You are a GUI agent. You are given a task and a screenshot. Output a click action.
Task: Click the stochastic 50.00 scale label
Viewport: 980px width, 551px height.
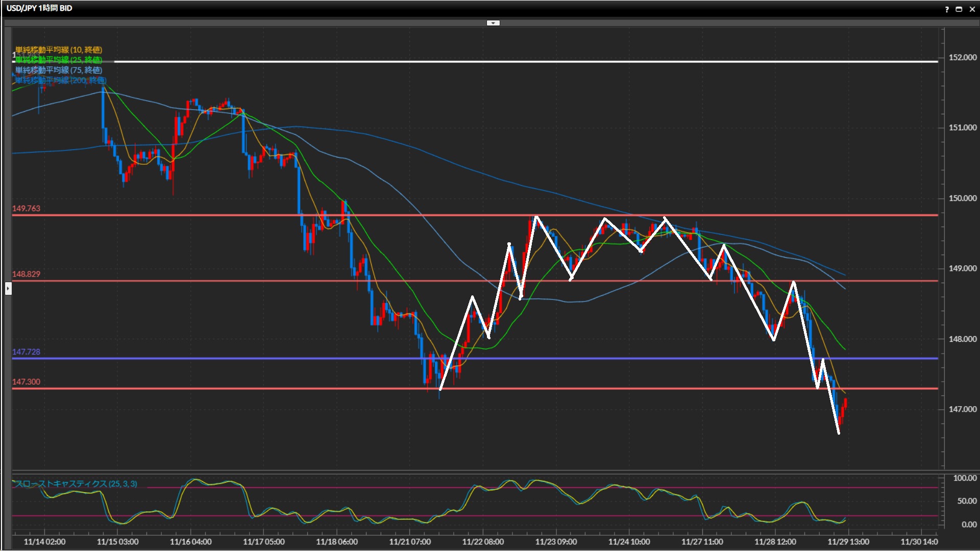(x=967, y=501)
